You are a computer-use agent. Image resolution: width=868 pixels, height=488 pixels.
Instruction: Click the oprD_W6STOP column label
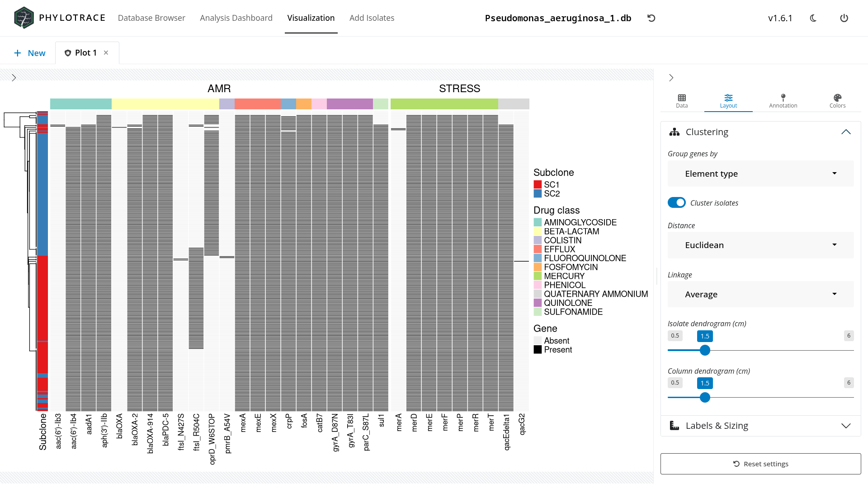tap(212, 439)
